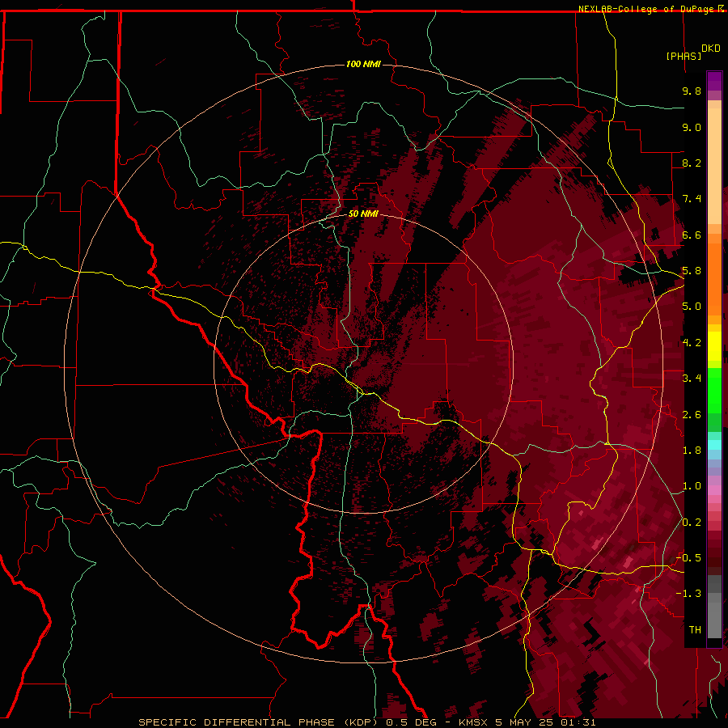The width and height of the screenshot is (728, 728).
Task: Click the TH label on the scale
Action: 695,630
